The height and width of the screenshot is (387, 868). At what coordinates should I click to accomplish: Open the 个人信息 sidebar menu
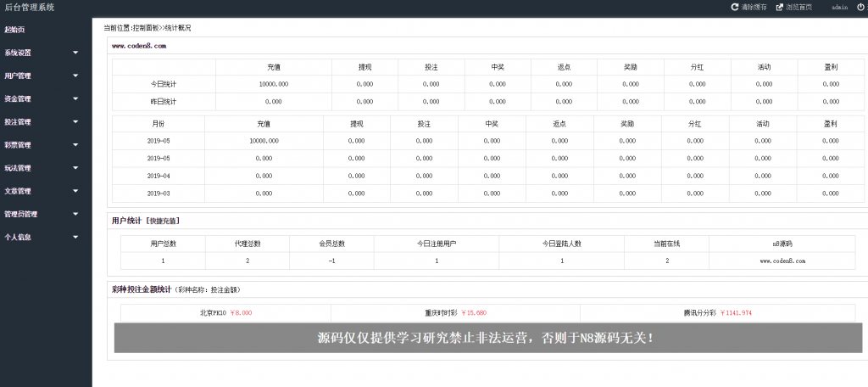(x=19, y=237)
